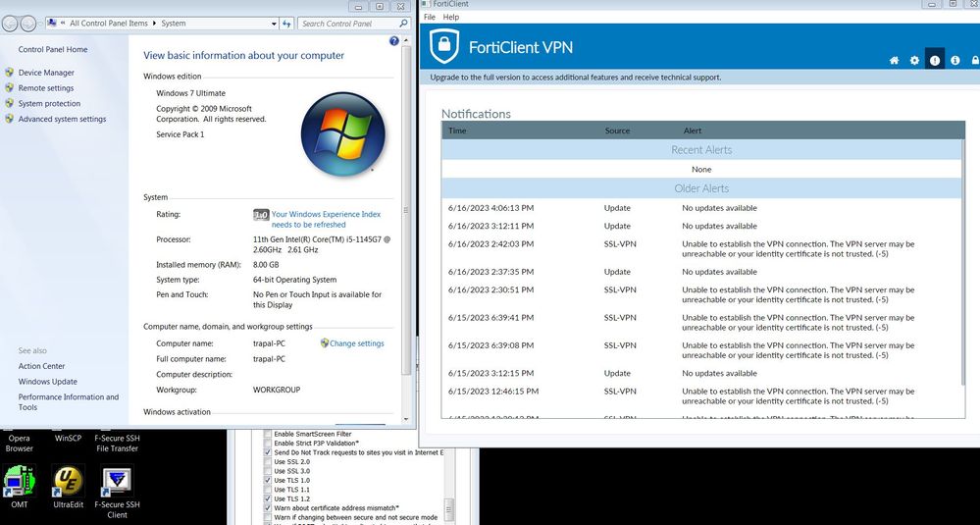Click the FortiClient shield logo
Viewport: 980px width, 525px height.
pyautogui.click(x=444, y=45)
